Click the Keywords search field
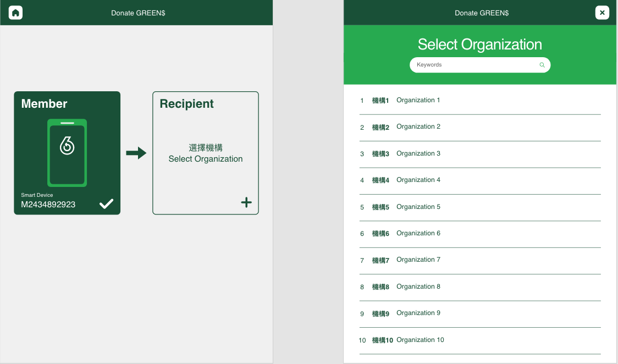 pyautogui.click(x=473, y=65)
